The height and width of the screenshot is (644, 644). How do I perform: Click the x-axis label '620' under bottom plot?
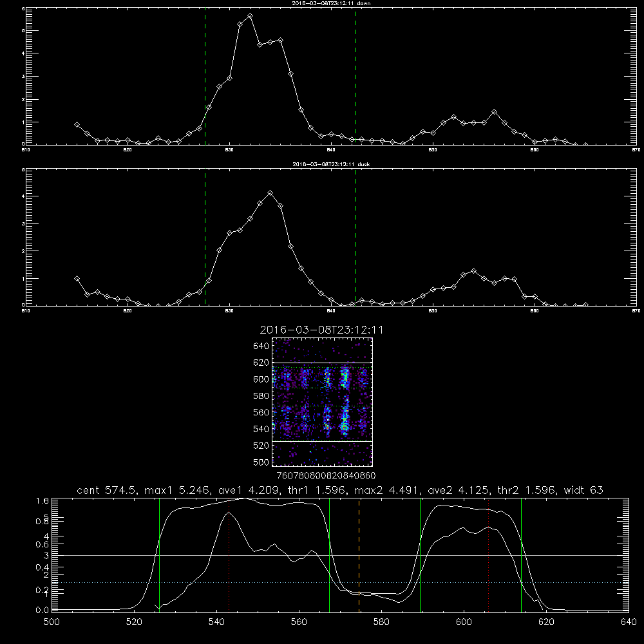[x=546, y=622]
